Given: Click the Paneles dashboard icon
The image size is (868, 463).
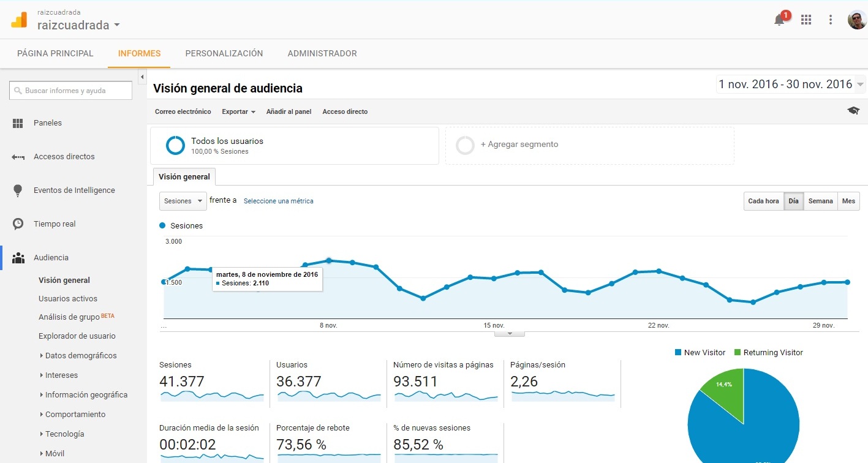Looking at the screenshot, I should (x=18, y=123).
